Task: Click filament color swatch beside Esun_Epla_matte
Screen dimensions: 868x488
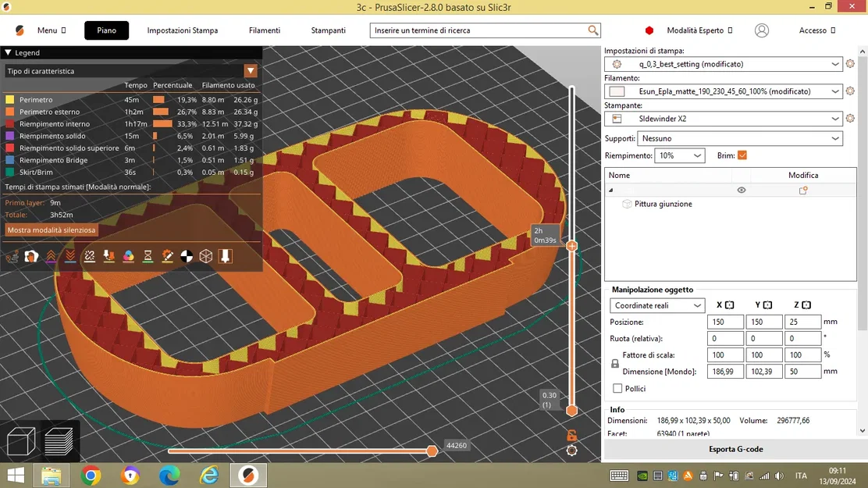Action: [617, 91]
